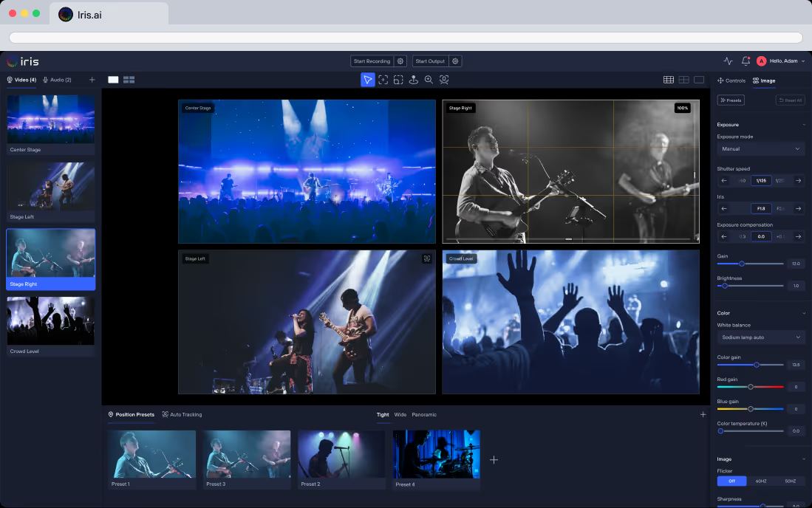This screenshot has height=508, width=812.
Task: Open the activity pulse monitor icon
Action: (x=728, y=61)
